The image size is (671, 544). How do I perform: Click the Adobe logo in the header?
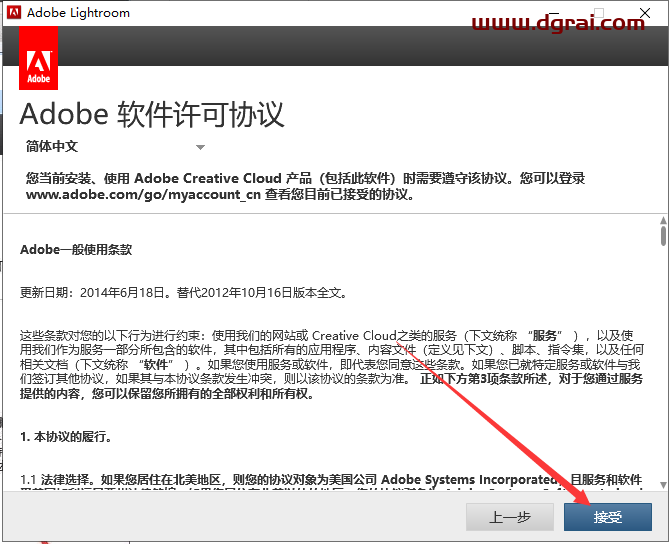[39, 58]
